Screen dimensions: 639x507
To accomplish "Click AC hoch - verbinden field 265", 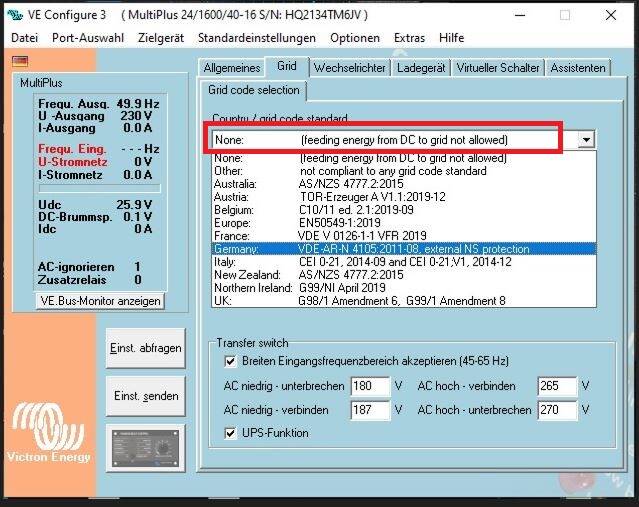I will [x=557, y=386].
